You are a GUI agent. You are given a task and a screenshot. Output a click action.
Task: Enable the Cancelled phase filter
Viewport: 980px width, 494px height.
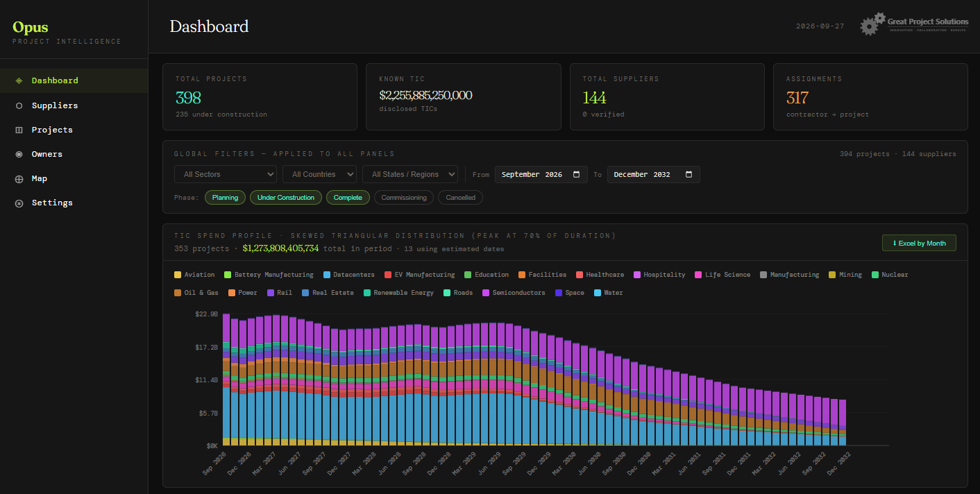click(460, 198)
